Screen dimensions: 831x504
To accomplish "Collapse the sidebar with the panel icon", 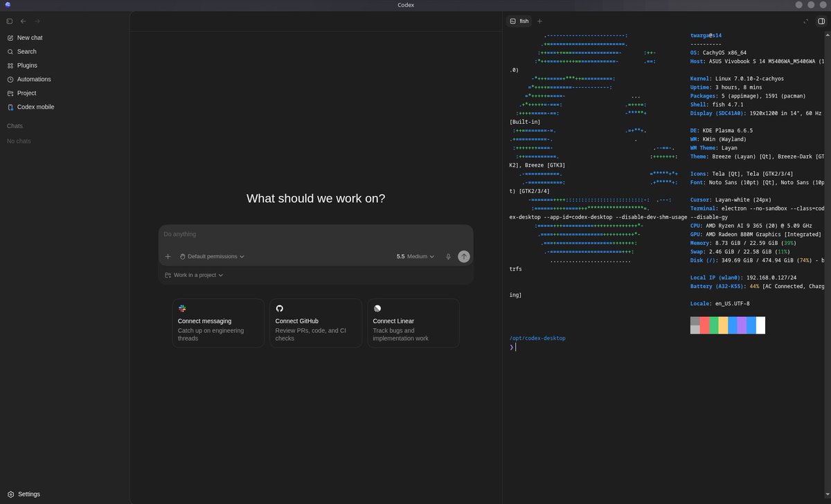I will (10, 21).
